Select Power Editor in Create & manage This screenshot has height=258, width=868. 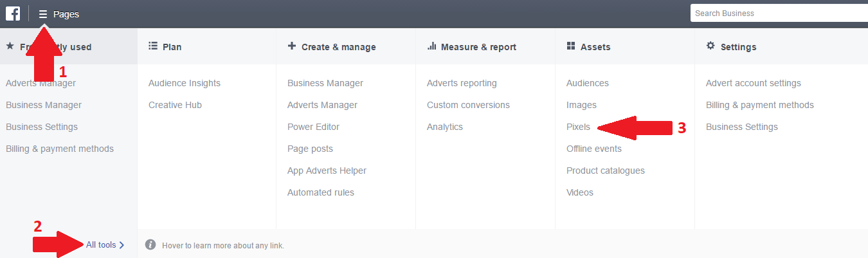click(x=313, y=127)
